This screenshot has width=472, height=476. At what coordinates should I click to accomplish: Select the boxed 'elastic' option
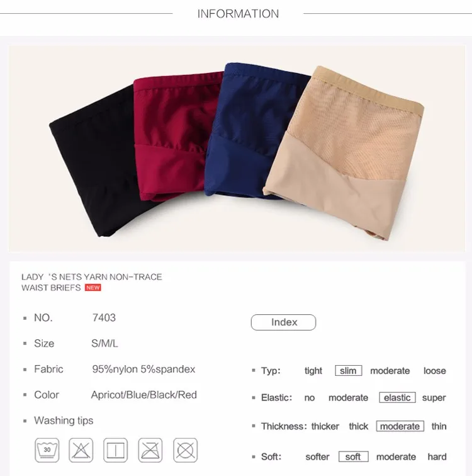[397, 398]
